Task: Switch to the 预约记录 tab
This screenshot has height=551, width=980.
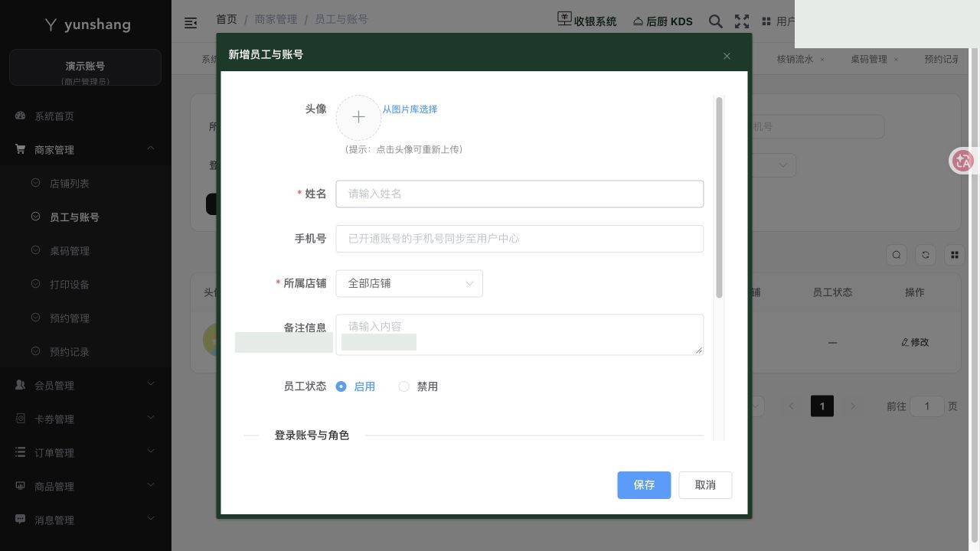Action: coord(941,59)
